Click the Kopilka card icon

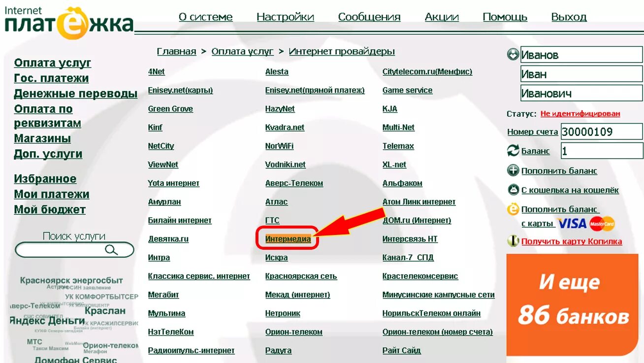pos(513,241)
